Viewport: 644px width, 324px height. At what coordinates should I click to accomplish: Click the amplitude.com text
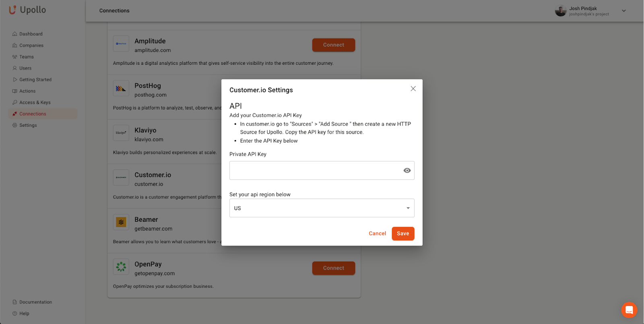click(153, 50)
